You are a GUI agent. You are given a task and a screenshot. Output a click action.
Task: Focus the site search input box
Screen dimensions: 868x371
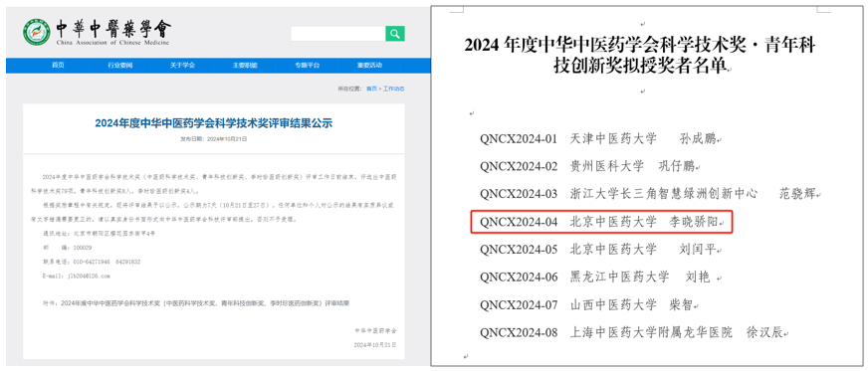point(338,34)
